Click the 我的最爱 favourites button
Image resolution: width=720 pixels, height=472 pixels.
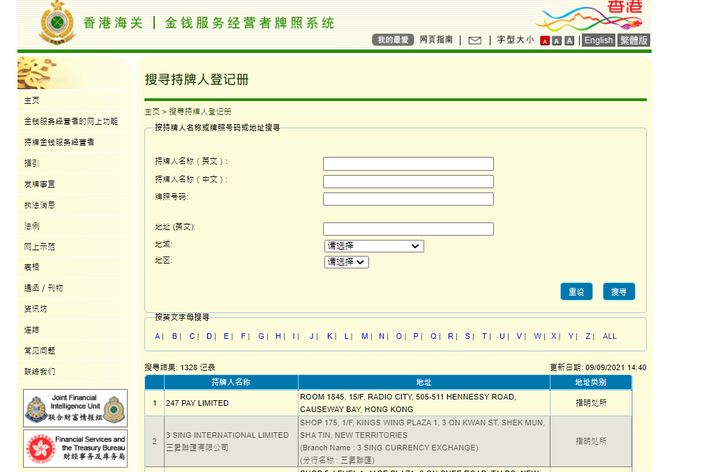click(393, 40)
